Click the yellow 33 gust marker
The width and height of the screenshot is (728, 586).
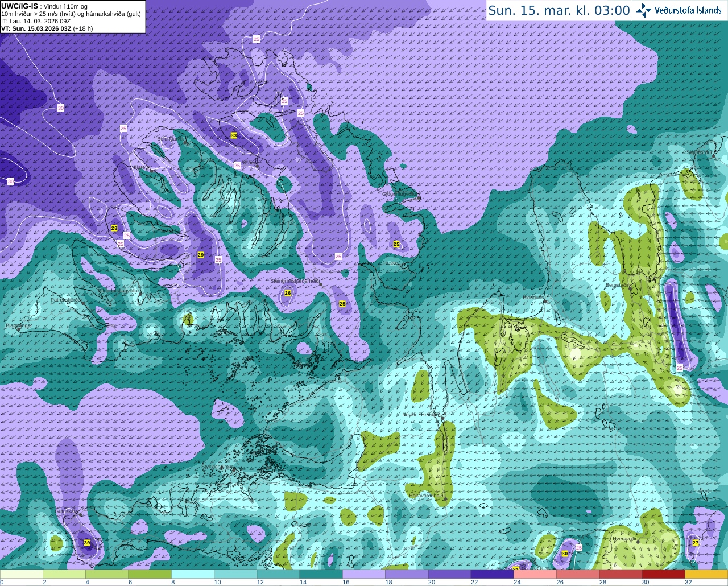coord(234,135)
